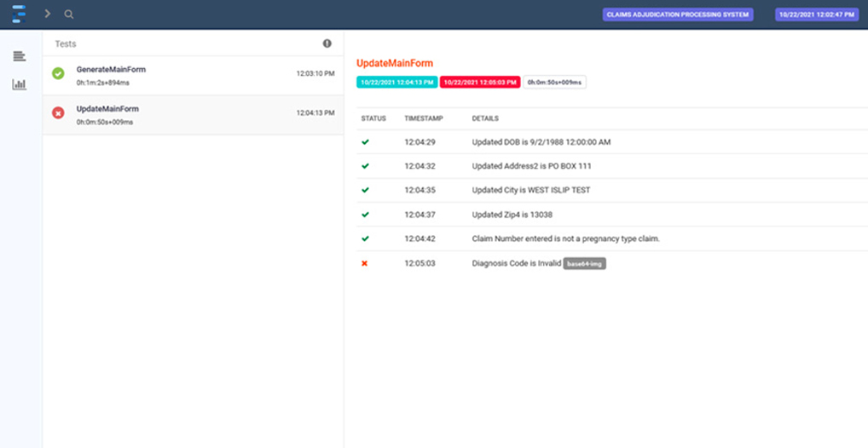Click UpdateMainForm's 12:04:13 PM list time
Viewport: 868px width, 448px height.
(x=315, y=112)
